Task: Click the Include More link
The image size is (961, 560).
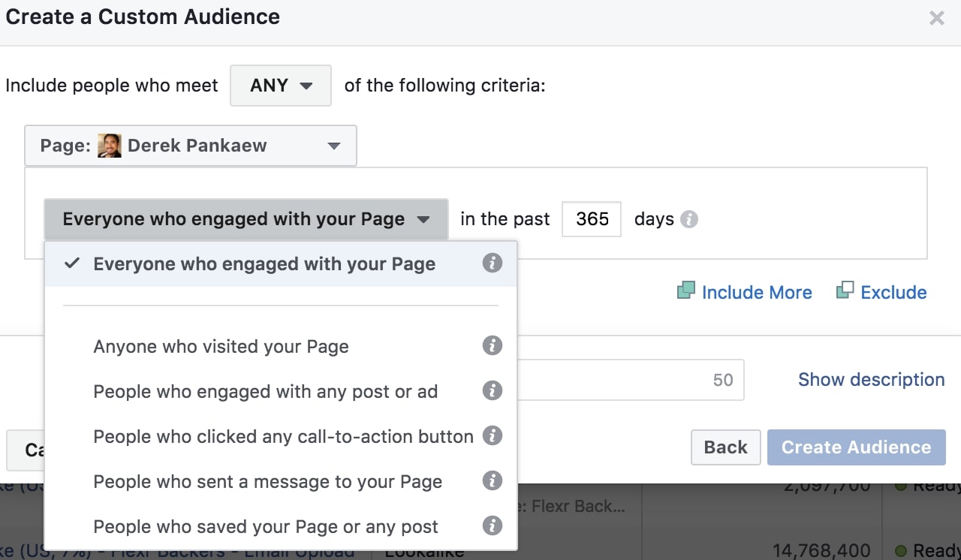Action: pyautogui.click(x=756, y=292)
